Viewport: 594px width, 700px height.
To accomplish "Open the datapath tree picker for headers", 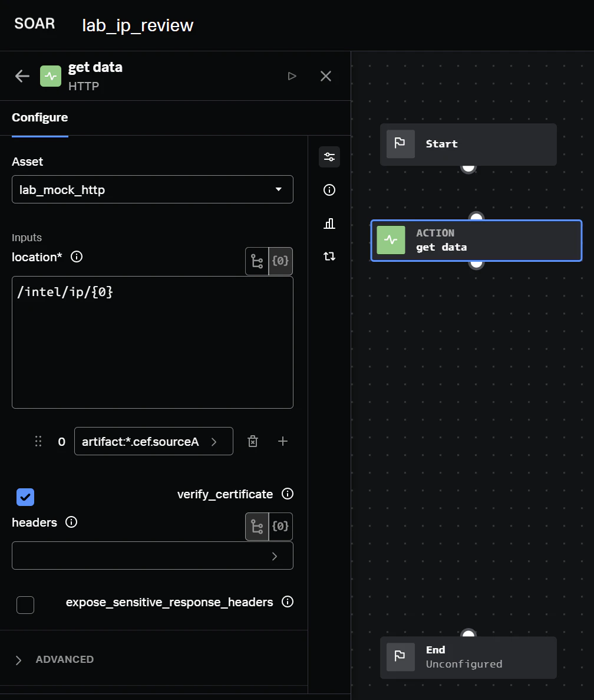I will pyautogui.click(x=258, y=527).
